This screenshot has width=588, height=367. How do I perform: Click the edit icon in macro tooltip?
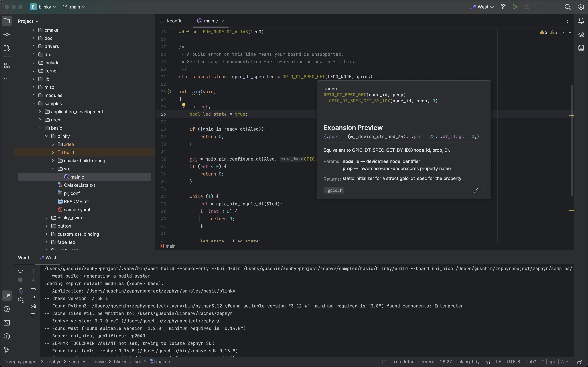pos(476,191)
